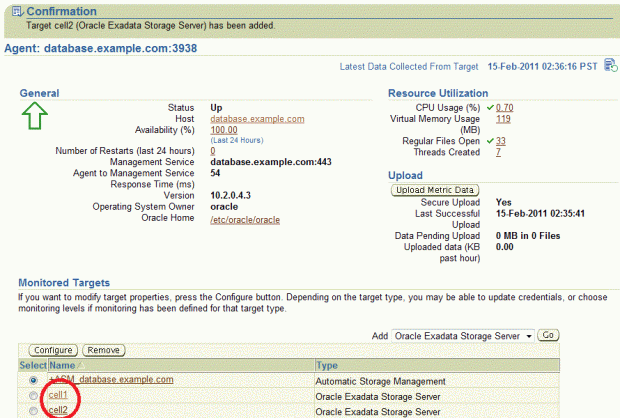Screen dimensions: 620x418
Task: Click the Configure button
Action: click(x=51, y=351)
